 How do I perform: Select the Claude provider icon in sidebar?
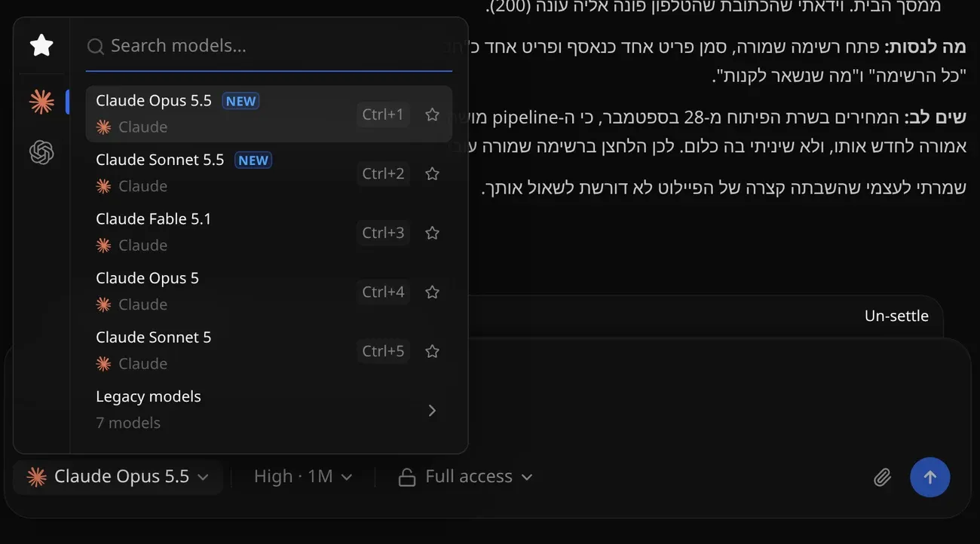41,101
